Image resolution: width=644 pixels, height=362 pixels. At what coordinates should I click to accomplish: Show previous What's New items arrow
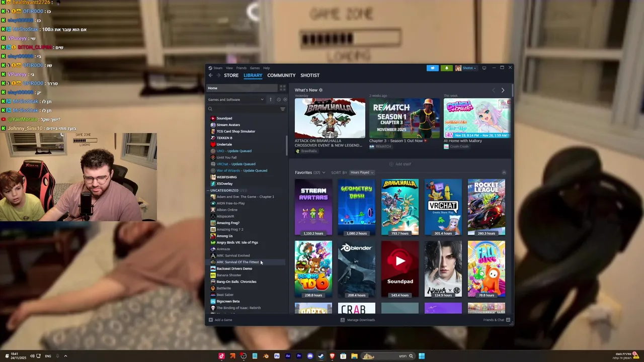[494, 90]
